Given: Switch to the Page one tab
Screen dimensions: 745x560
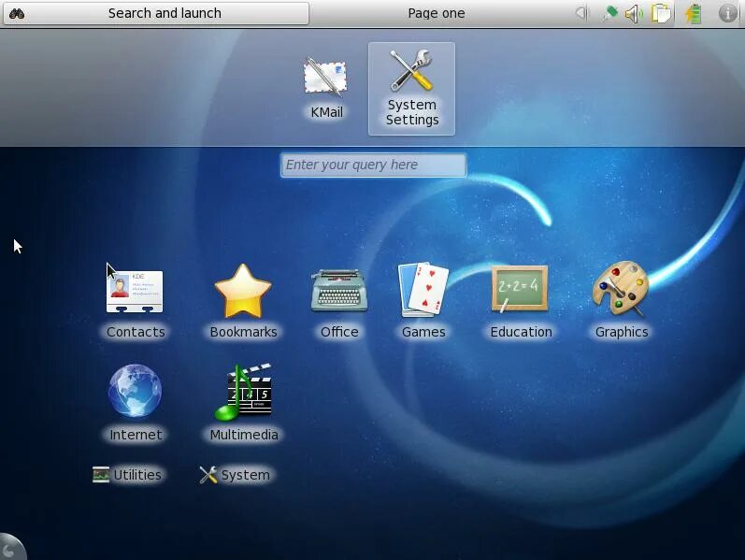Looking at the screenshot, I should click(437, 13).
